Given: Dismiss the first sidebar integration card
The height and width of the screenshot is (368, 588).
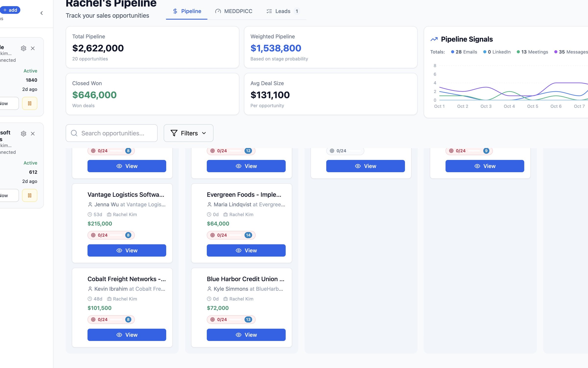Looking at the screenshot, I should 33,48.
